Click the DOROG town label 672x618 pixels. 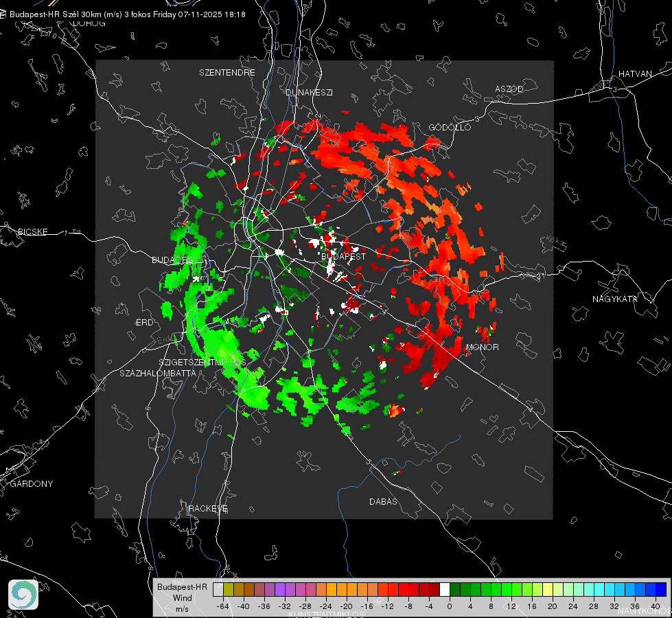(x=89, y=23)
